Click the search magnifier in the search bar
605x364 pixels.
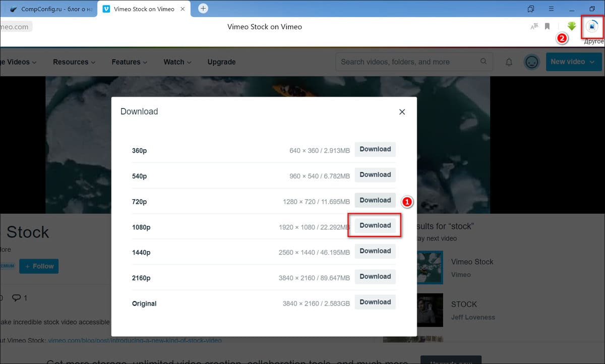[483, 62]
